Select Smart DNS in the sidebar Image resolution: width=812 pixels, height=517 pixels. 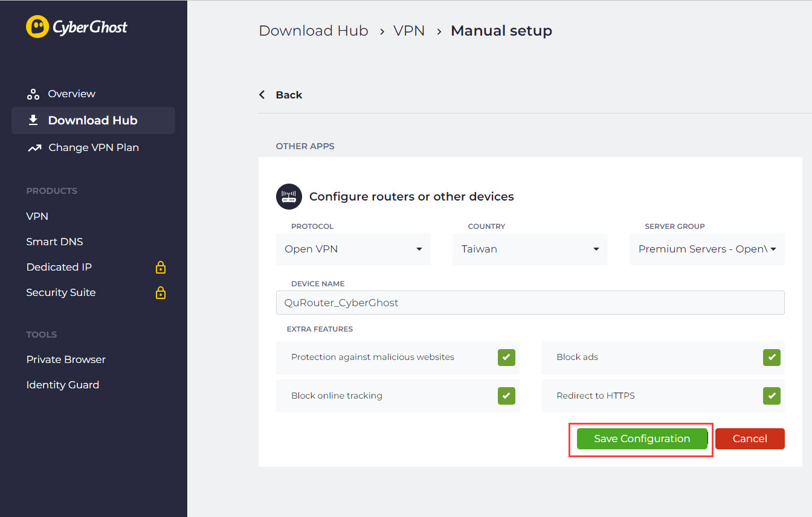click(54, 242)
